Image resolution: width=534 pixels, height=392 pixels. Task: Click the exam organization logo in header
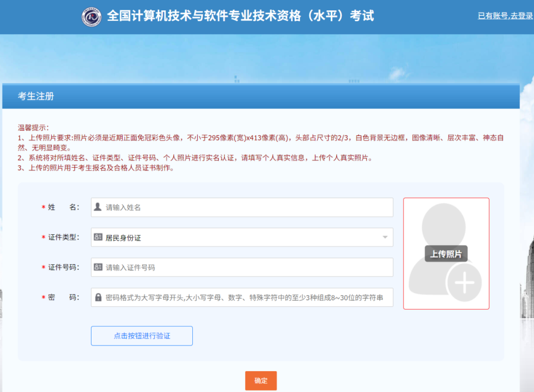(91, 17)
